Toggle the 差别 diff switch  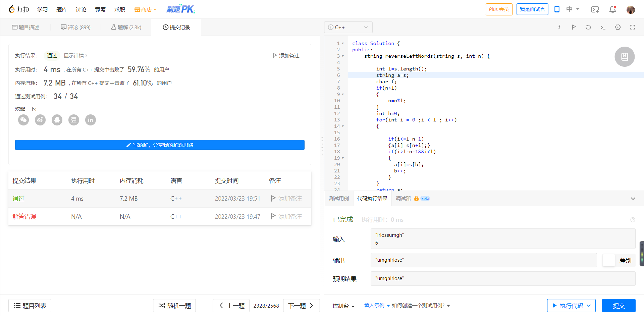tap(609, 260)
